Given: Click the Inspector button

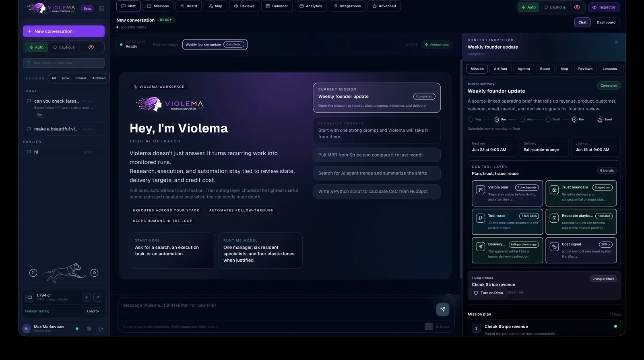Looking at the screenshot, I should coord(604,7).
